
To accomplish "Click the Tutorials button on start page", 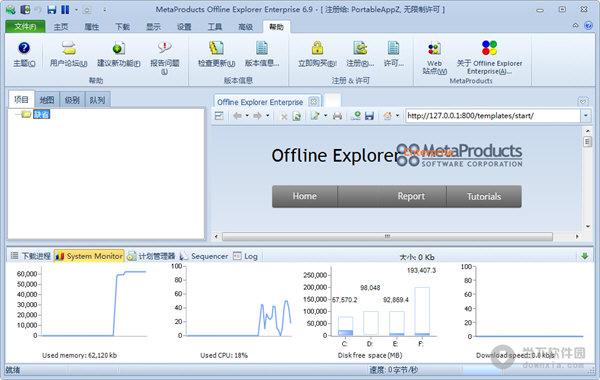I will (x=484, y=197).
